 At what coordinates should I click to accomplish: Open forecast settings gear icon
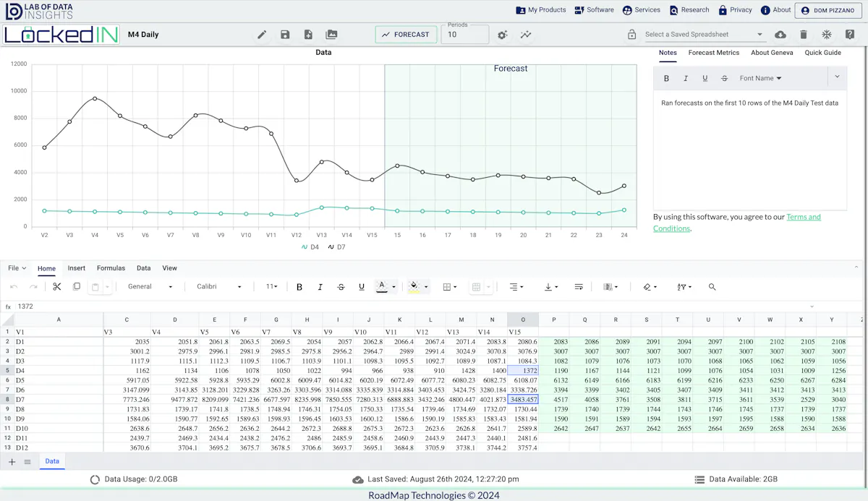[503, 35]
